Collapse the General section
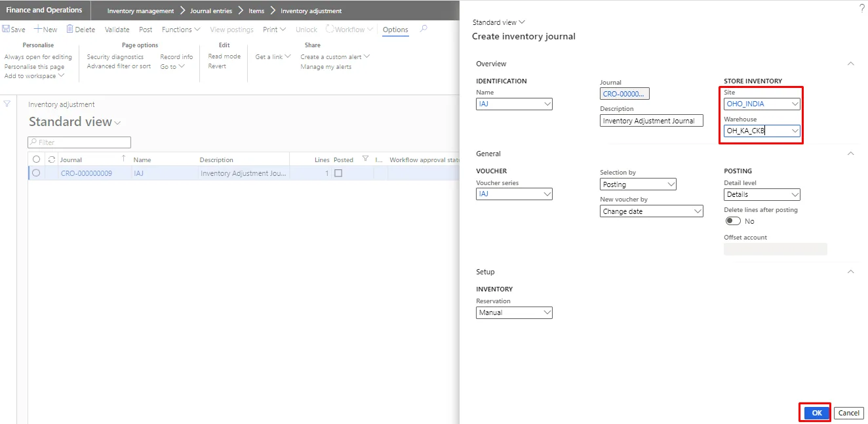 click(851, 154)
